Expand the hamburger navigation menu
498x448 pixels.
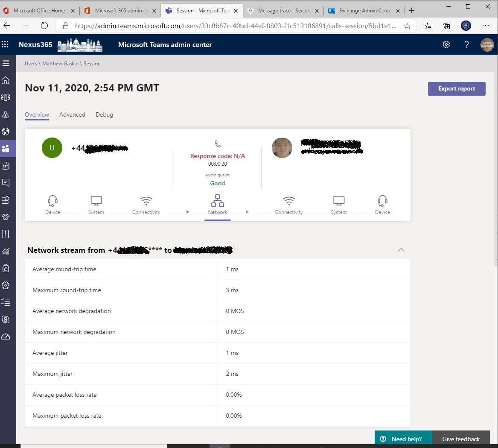(6, 63)
